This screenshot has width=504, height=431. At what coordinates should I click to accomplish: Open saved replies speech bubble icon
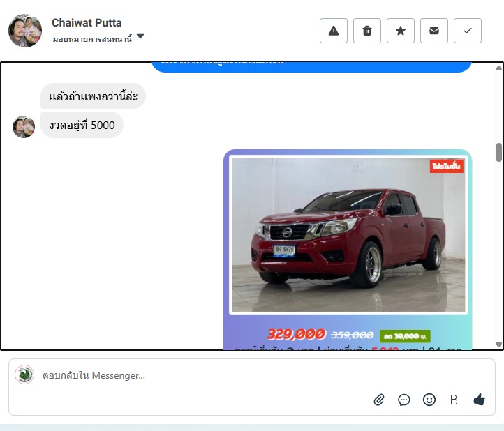(404, 400)
